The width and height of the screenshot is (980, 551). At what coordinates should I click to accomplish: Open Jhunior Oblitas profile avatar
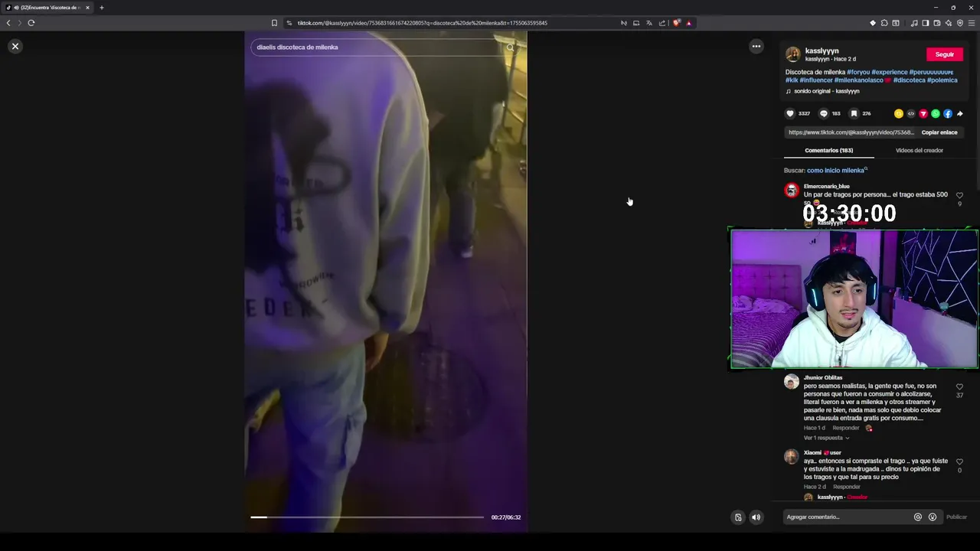(x=792, y=382)
